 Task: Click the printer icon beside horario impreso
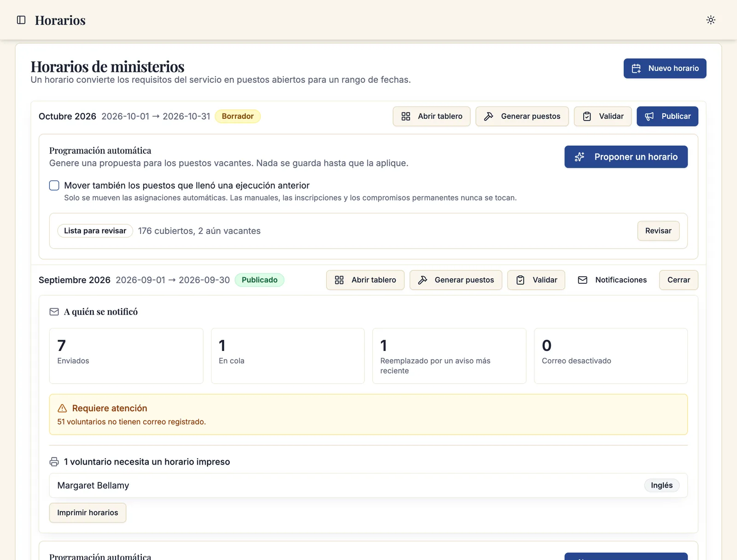[54, 462]
